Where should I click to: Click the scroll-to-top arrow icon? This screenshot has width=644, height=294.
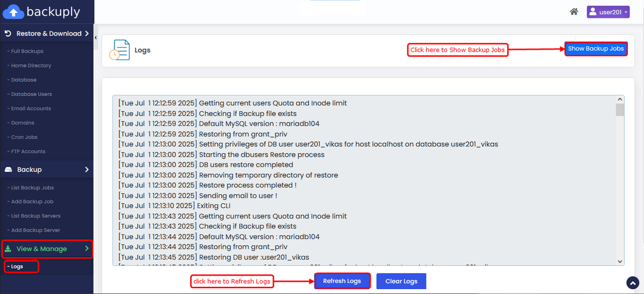(632, 283)
